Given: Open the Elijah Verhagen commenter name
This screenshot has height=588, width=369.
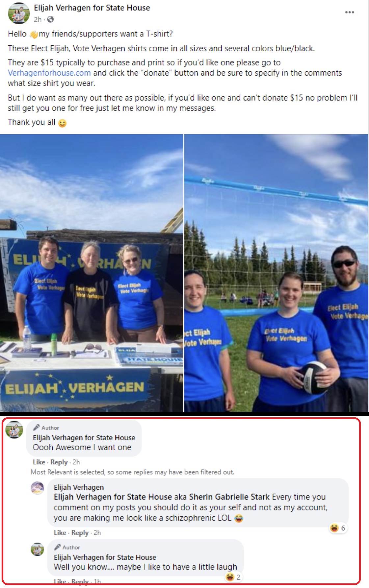Looking at the screenshot, I should coord(79,487).
